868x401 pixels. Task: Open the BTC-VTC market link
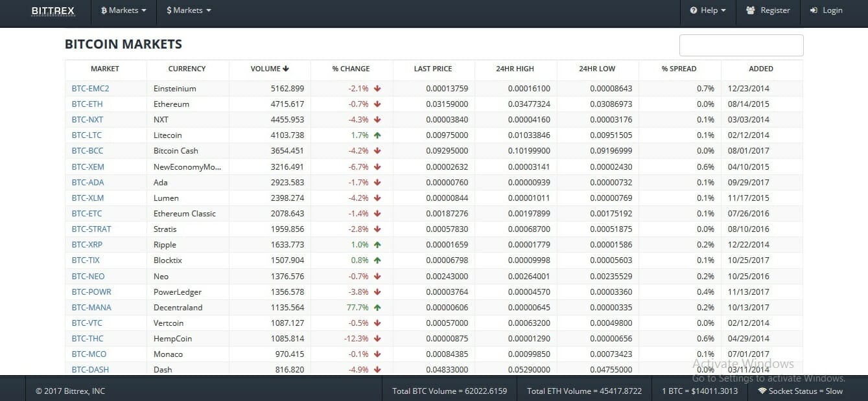click(87, 323)
